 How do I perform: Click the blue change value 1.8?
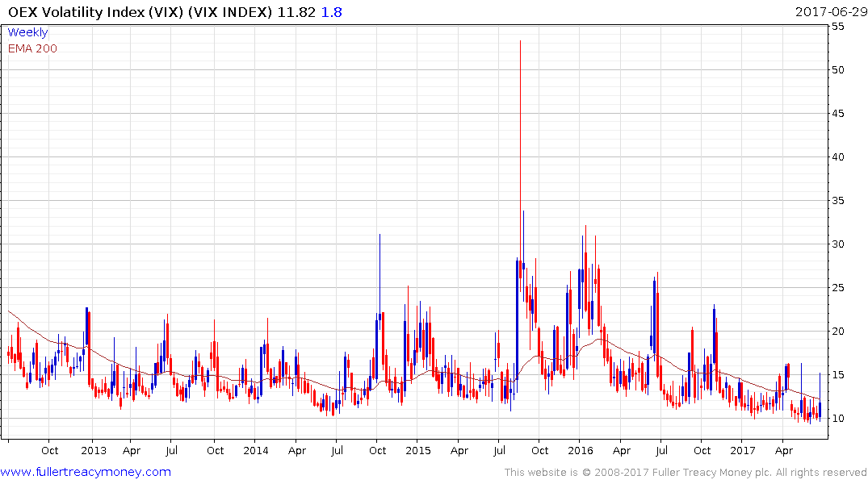pos(332,12)
